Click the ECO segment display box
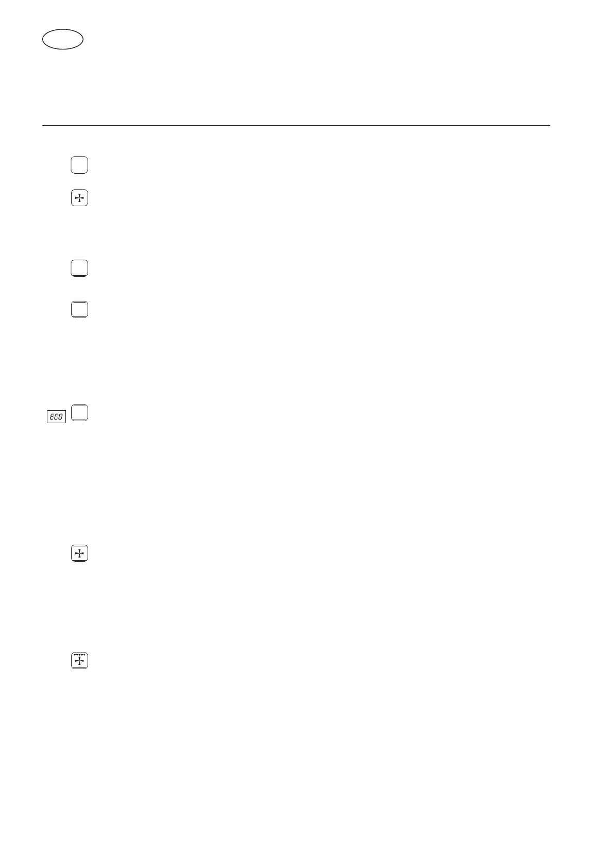Image resolution: width=613 pixels, height=868 pixels. tap(57, 417)
